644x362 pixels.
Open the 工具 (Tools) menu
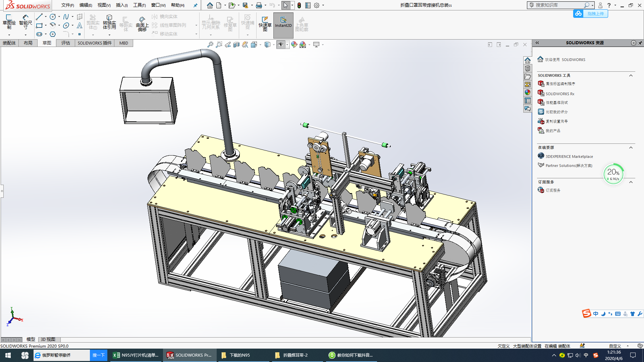pos(139,5)
